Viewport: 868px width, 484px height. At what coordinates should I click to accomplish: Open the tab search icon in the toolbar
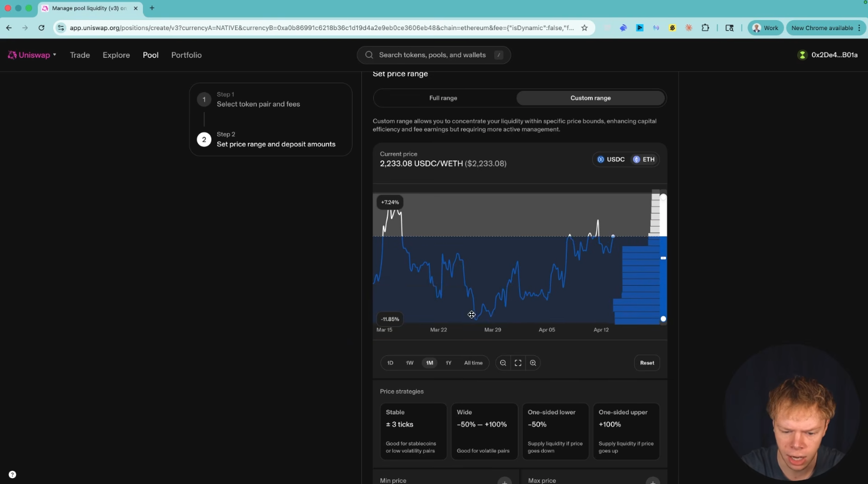click(729, 28)
